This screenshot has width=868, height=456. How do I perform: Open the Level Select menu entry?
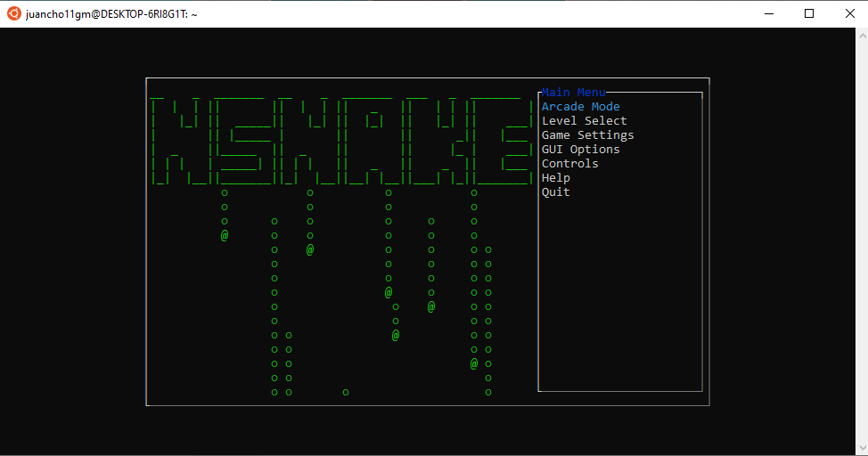pyautogui.click(x=584, y=120)
